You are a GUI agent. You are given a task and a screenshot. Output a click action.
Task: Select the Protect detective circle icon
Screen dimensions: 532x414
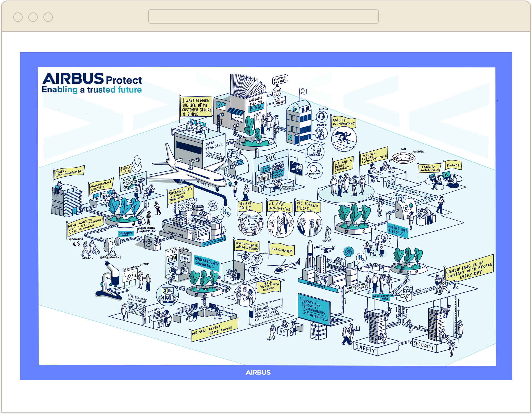(x=321, y=133)
